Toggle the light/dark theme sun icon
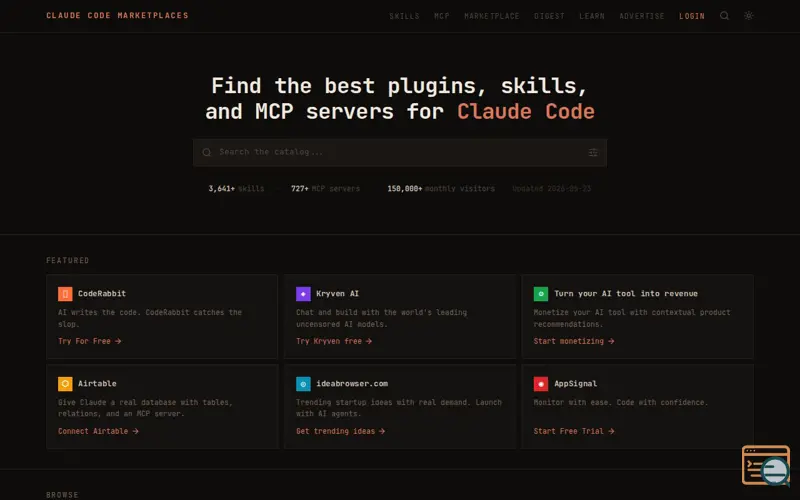800x500 pixels. (x=748, y=16)
